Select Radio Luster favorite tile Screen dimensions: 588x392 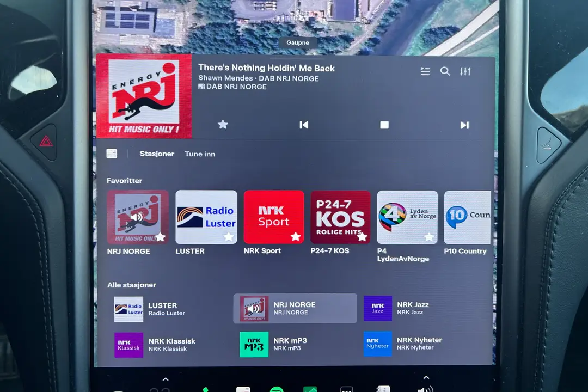(x=206, y=217)
